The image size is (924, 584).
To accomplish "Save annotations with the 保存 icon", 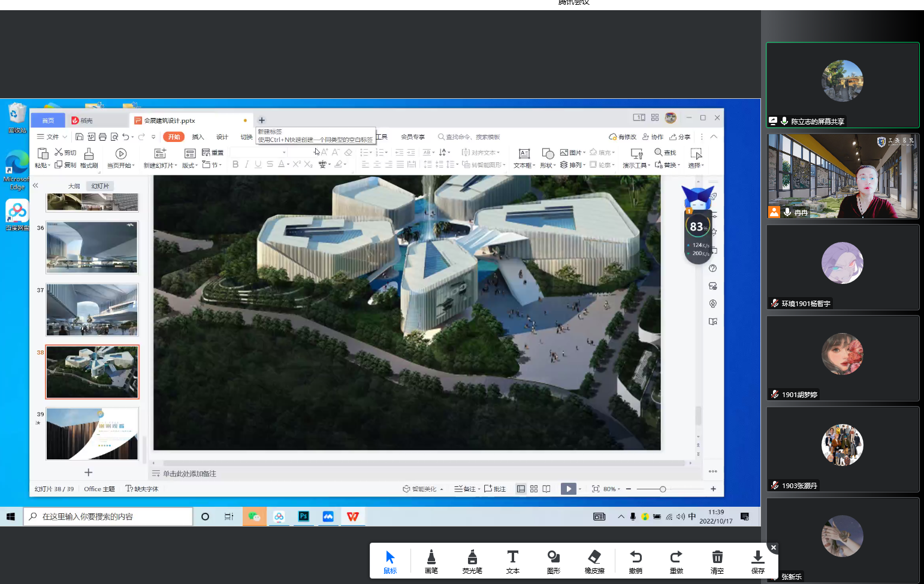I will click(x=757, y=561).
